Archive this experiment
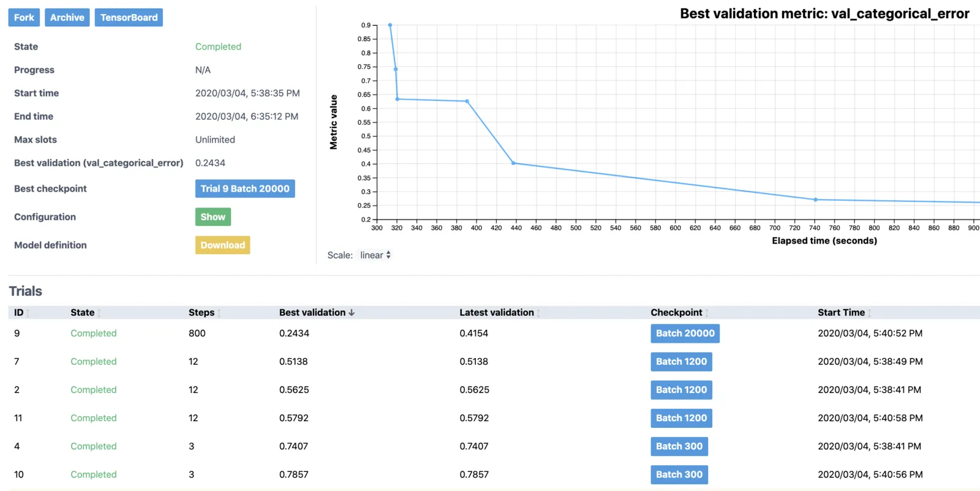 point(67,17)
